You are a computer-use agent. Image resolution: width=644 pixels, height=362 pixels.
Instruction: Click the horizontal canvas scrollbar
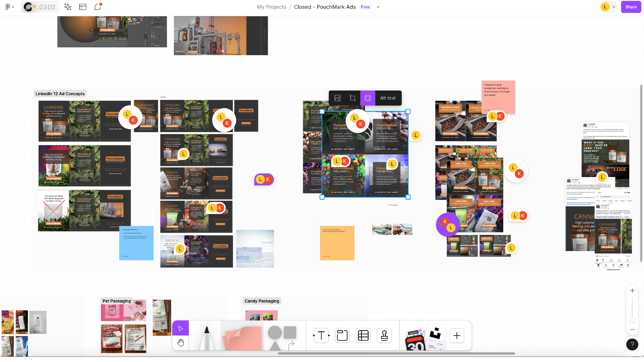point(396,354)
